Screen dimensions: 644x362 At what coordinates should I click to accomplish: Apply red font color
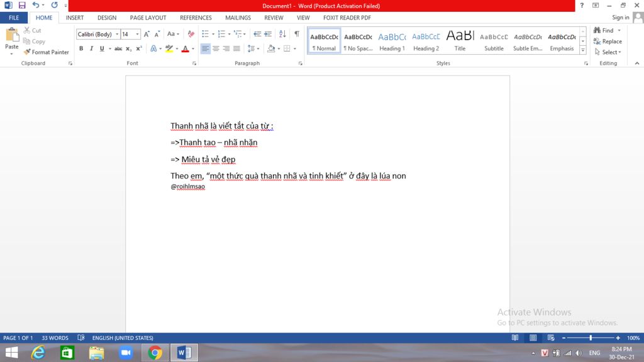186,48
